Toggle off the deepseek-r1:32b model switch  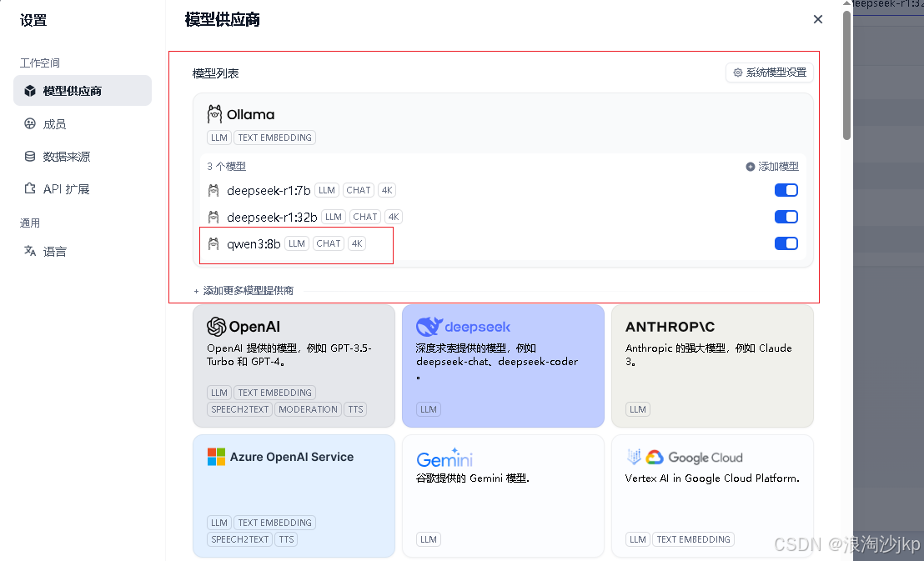[x=786, y=217]
